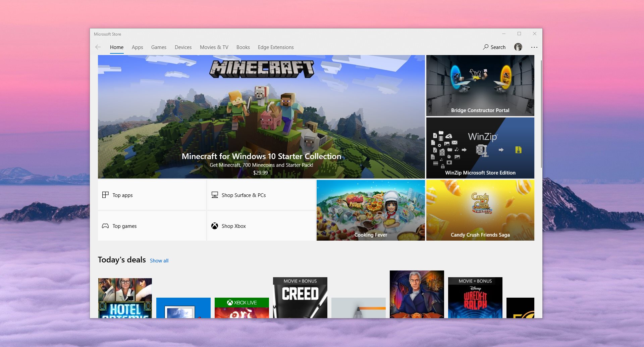Open the Edge Extensions tab

click(x=276, y=47)
